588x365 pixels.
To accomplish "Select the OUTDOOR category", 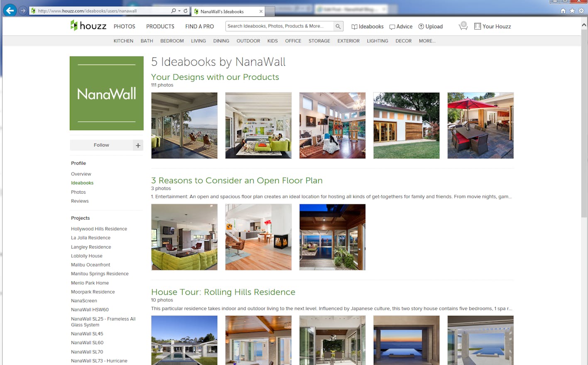I will (248, 41).
